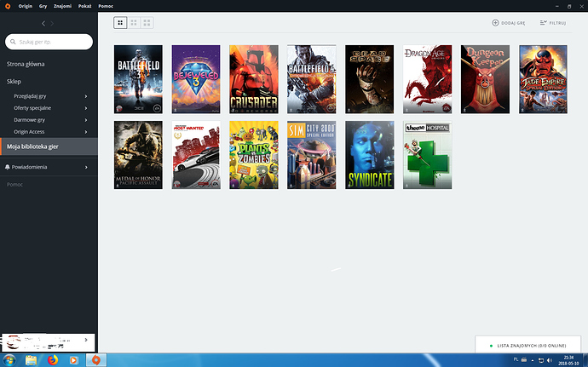Open Theme Hospital game tile
588x367 pixels.
point(428,155)
